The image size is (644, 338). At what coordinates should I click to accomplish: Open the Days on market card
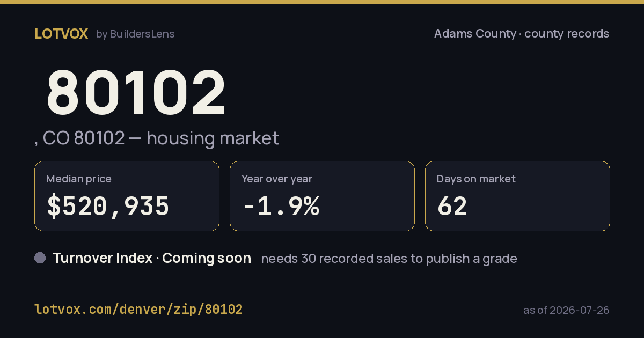point(517,196)
